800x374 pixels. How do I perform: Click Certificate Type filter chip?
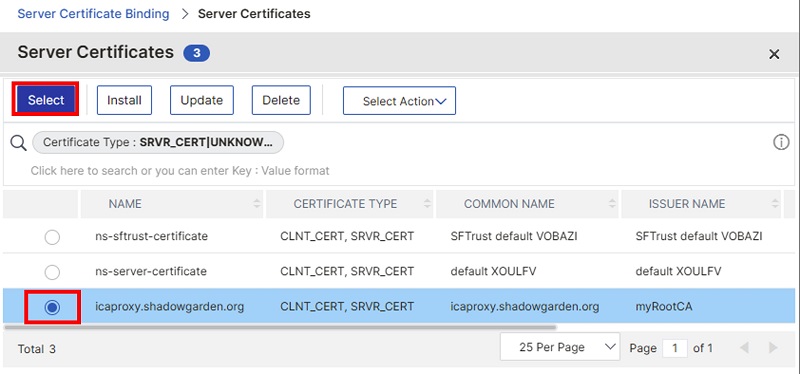158,143
